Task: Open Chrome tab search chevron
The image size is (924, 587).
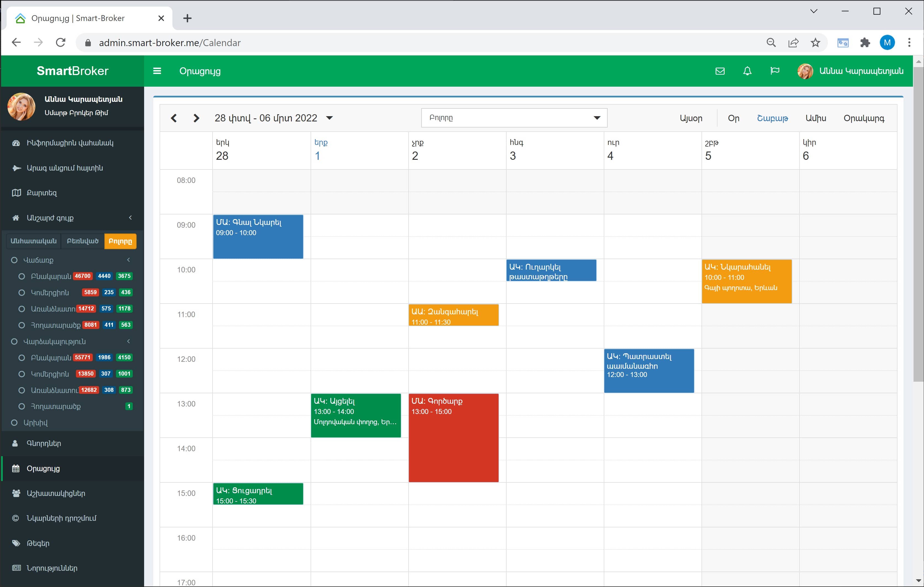Action: pos(814,11)
